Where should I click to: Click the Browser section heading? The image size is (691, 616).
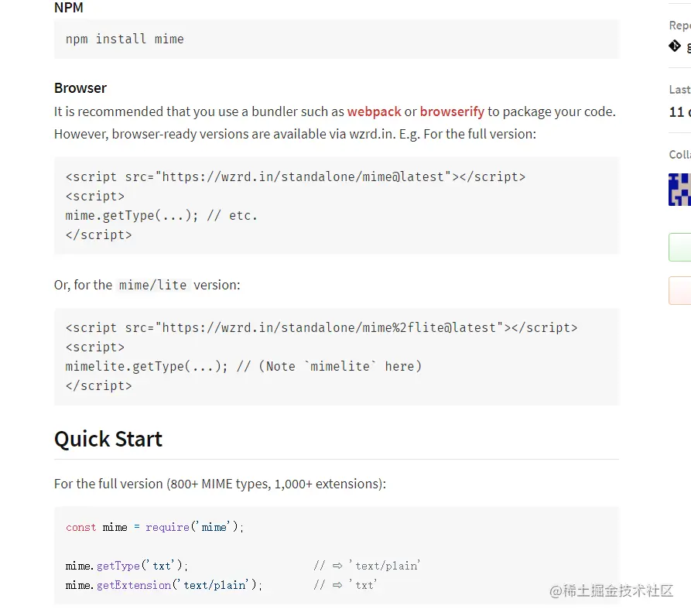pos(80,88)
